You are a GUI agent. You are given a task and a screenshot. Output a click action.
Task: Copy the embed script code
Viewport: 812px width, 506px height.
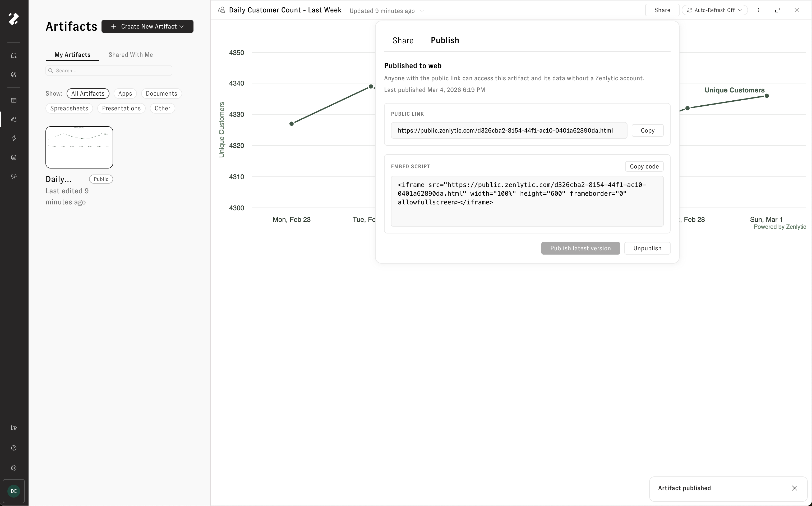pos(644,166)
